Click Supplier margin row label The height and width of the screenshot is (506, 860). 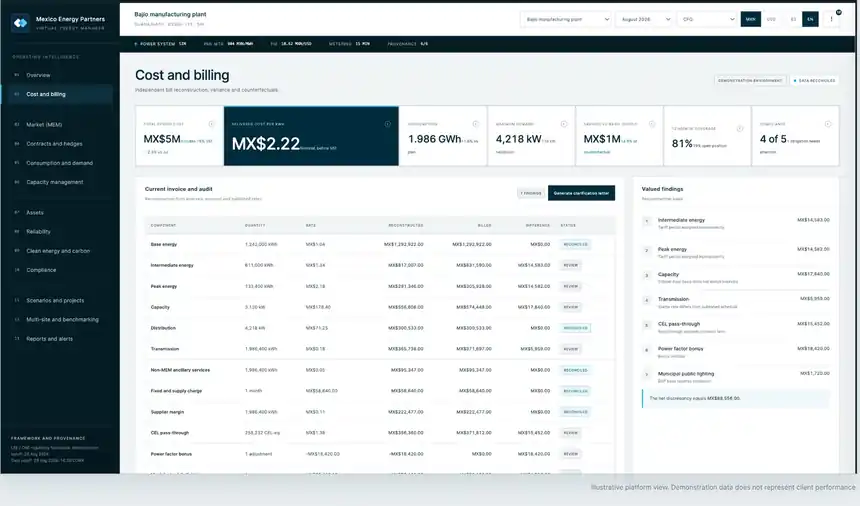click(x=167, y=412)
